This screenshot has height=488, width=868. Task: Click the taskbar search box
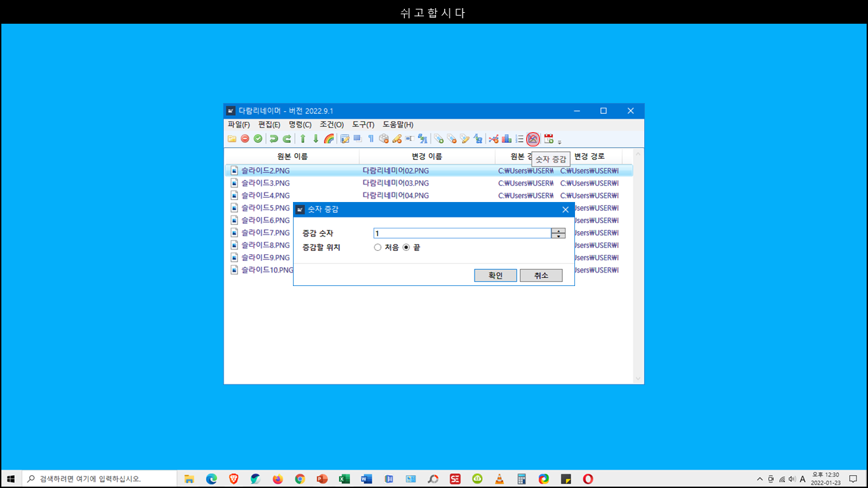[x=99, y=479]
